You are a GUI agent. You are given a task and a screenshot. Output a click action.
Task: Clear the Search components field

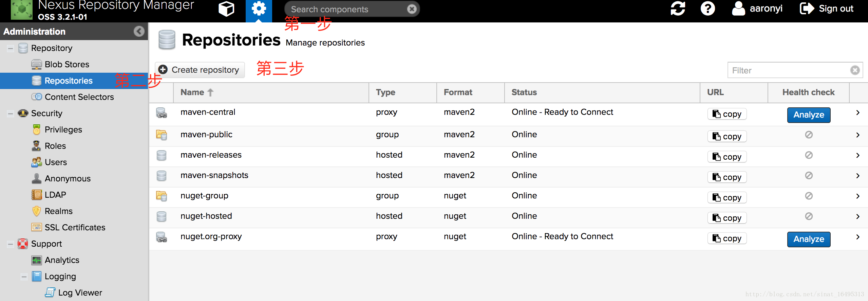click(412, 9)
